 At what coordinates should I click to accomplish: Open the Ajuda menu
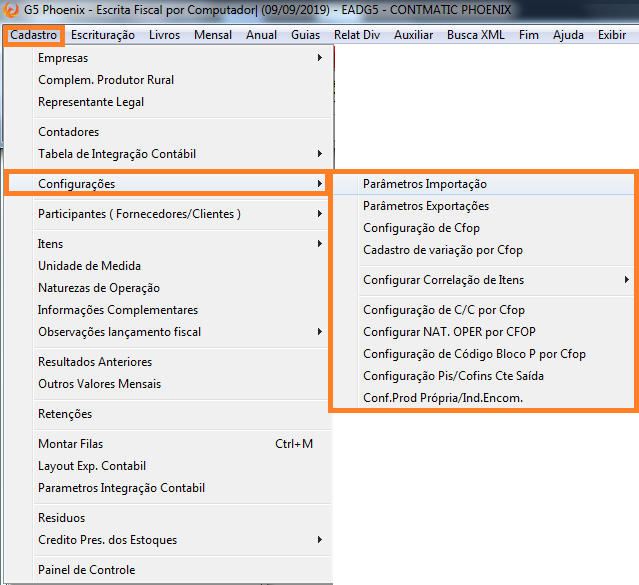568,35
